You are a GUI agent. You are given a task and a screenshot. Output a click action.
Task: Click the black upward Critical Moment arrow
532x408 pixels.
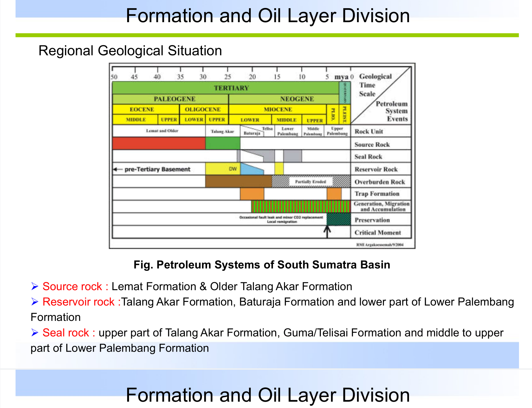click(327, 231)
